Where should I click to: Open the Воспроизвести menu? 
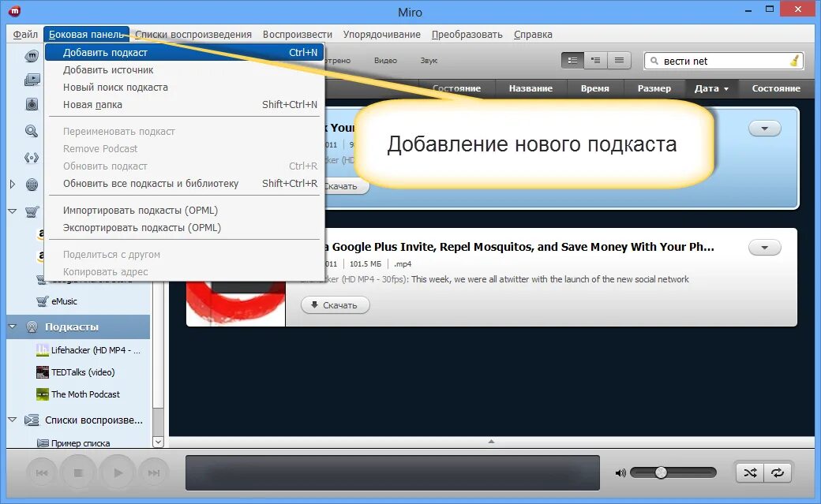click(x=298, y=35)
